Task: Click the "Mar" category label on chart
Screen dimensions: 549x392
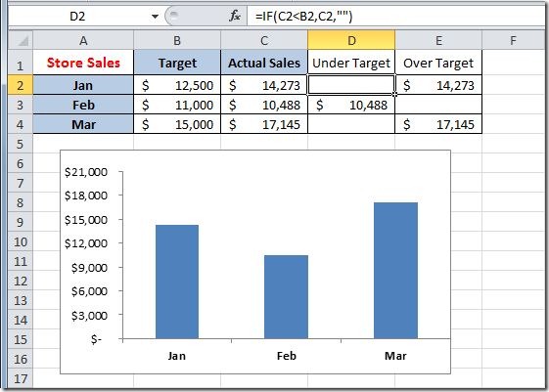Action: (x=395, y=356)
